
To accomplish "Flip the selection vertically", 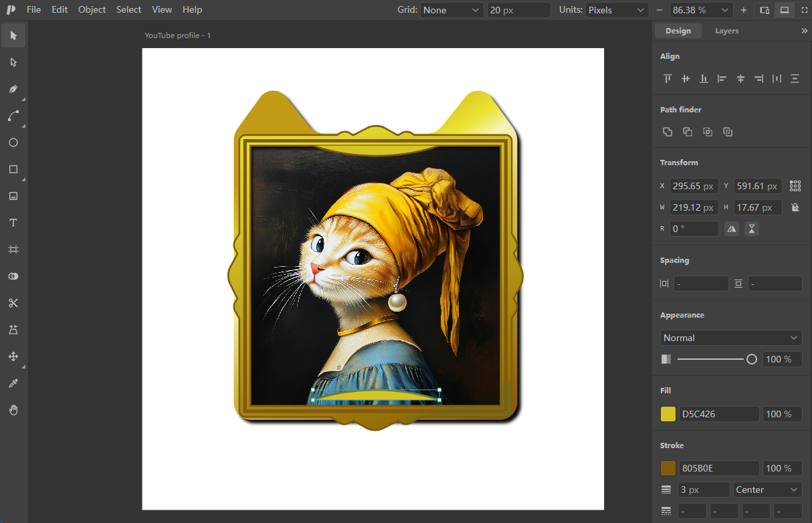I will 752,229.
